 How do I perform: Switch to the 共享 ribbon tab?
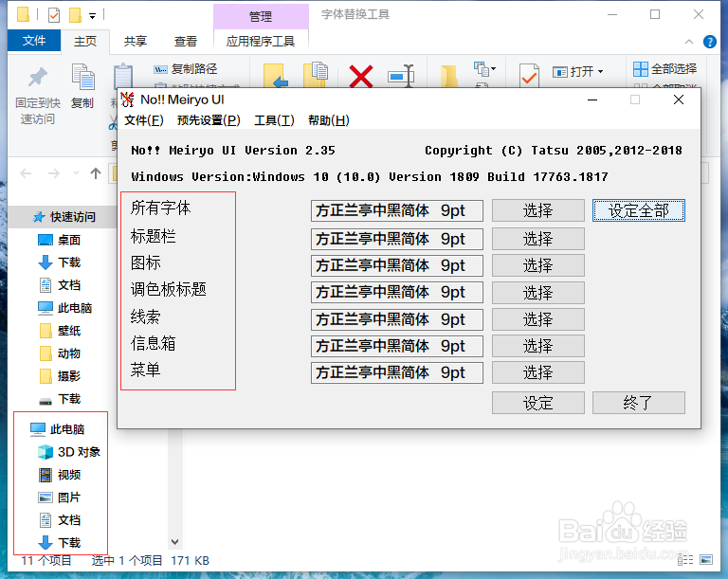click(136, 42)
